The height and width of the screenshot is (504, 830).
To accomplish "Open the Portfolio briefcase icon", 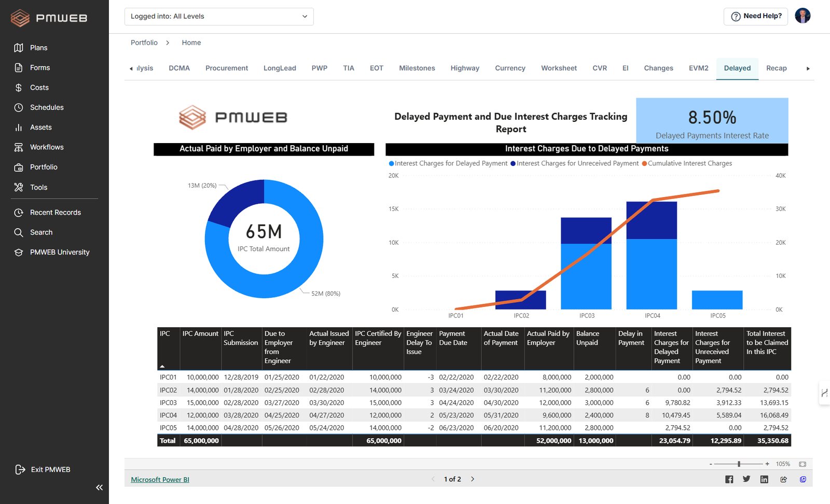I will pyautogui.click(x=19, y=167).
